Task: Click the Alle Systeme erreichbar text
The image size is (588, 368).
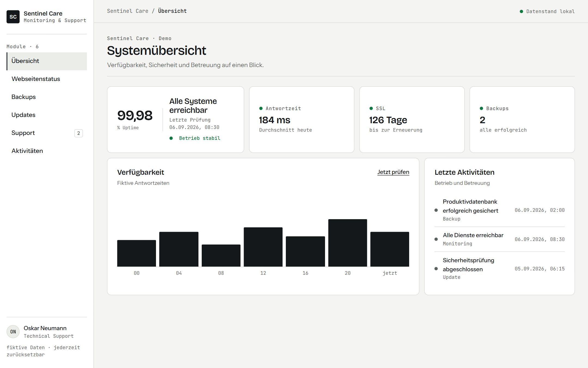Action: point(193,106)
